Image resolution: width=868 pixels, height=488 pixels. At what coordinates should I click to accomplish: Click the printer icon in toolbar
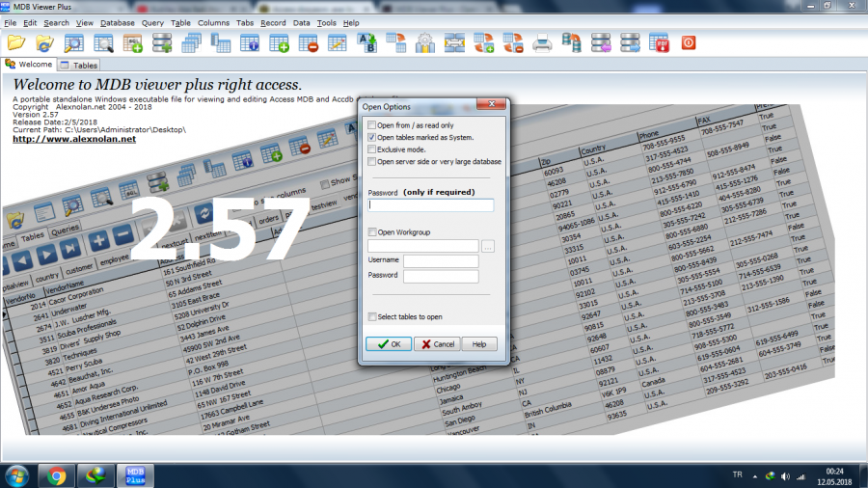pos(543,42)
